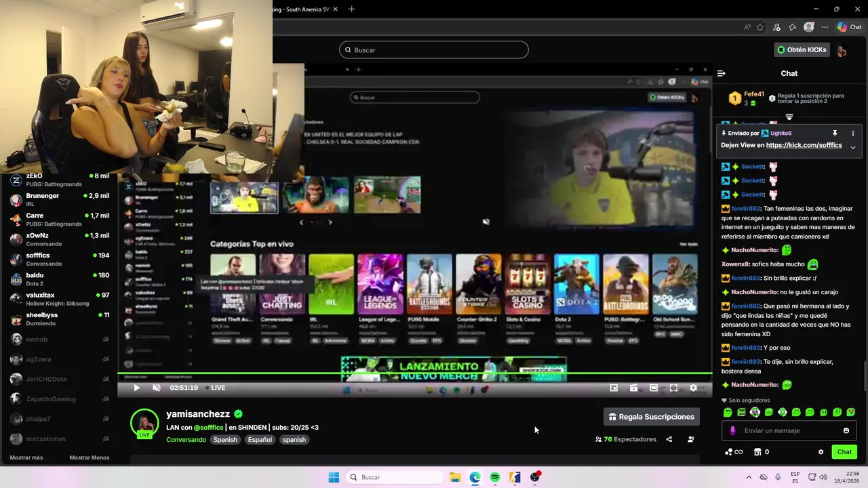Image resolution: width=868 pixels, height=488 pixels.
Task: Open Fefe41 top gifter entry
Action: click(746, 98)
